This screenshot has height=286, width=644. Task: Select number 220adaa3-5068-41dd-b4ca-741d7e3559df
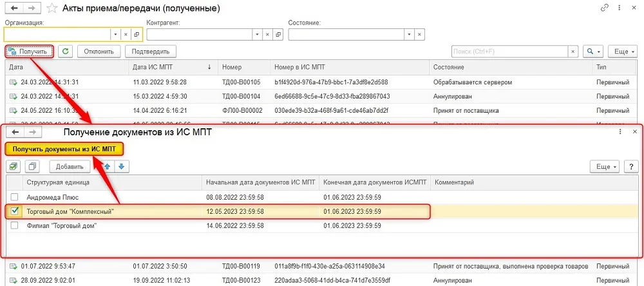pyautogui.click(x=350, y=281)
